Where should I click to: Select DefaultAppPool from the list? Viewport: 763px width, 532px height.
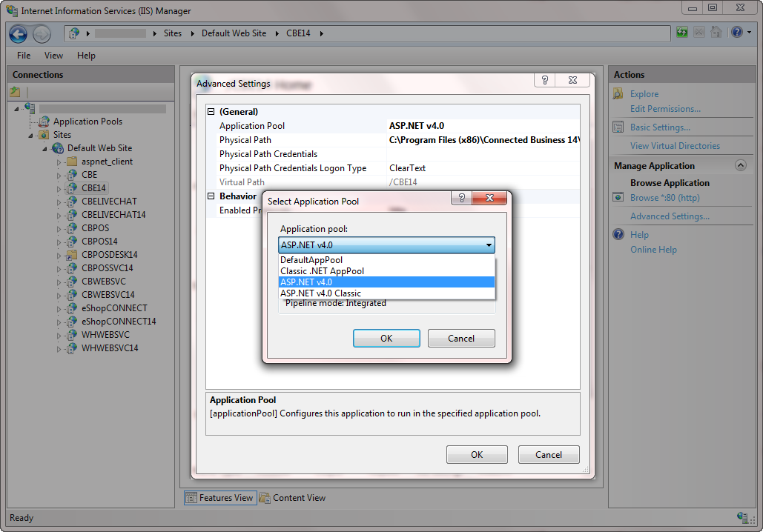[x=311, y=260]
